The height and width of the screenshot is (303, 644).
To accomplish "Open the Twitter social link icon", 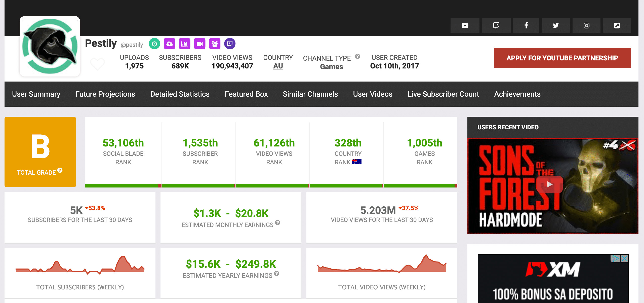I will [x=556, y=25].
